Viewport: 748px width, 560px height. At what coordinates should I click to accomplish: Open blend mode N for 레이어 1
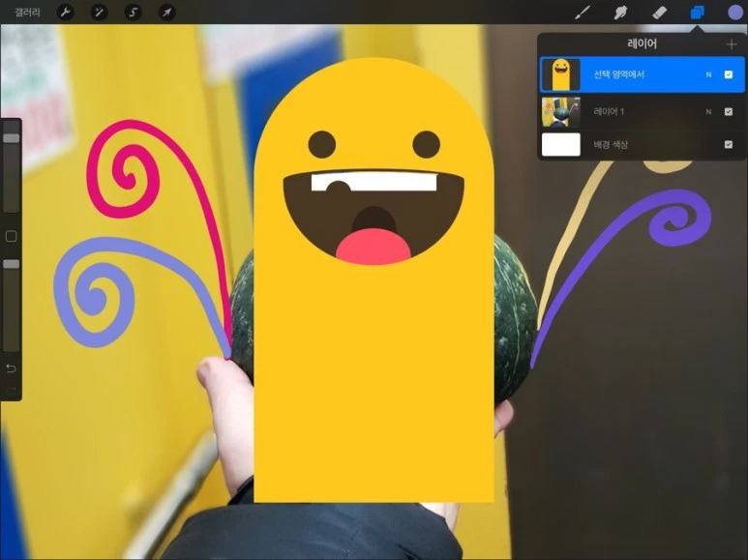pyautogui.click(x=708, y=112)
